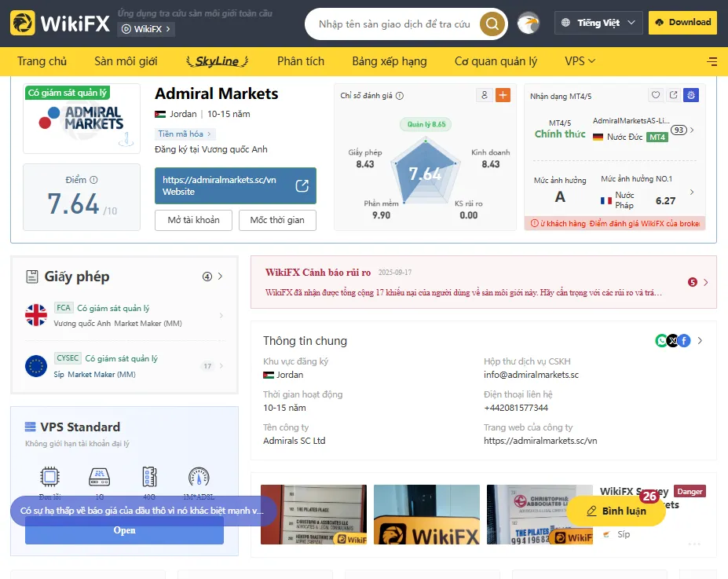Click Mốc thời gian button
The width and height of the screenshot is (728, 579).
point(277,220)
